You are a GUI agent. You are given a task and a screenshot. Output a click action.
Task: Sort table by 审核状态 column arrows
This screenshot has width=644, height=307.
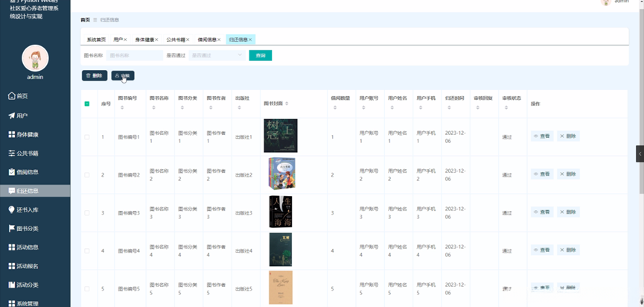click(506, 108)
